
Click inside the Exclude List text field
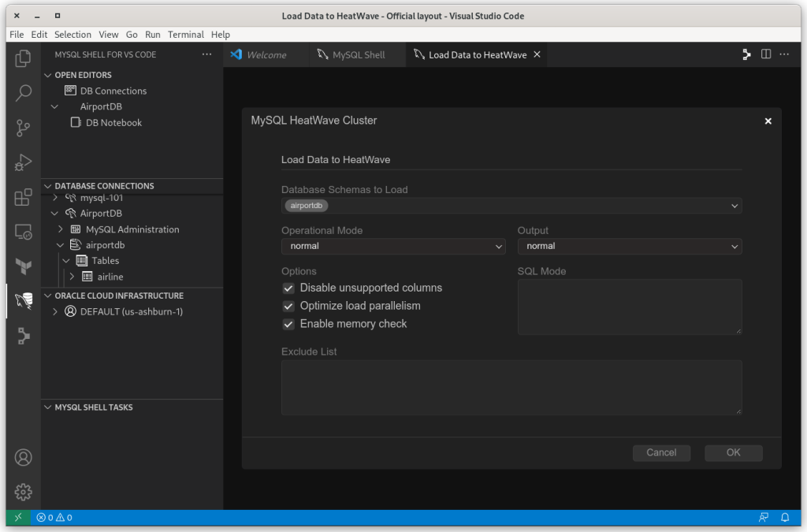511,386
